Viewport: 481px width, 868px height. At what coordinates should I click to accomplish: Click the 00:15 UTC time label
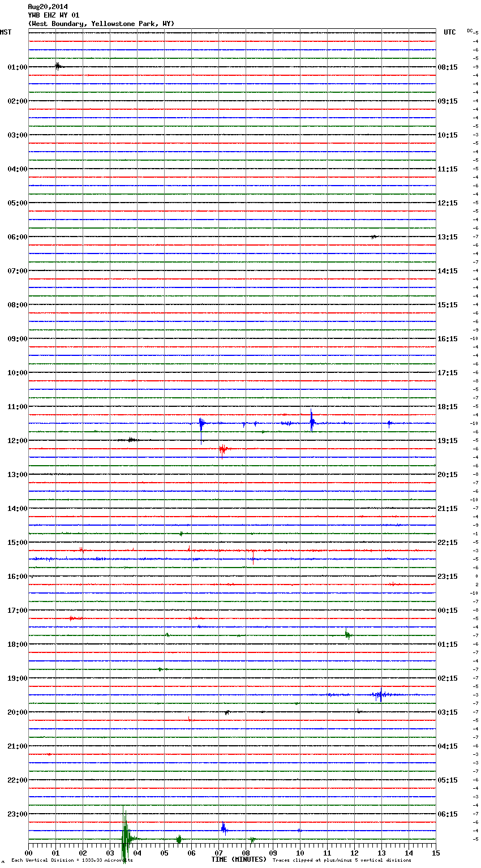[x=448, y=611]
